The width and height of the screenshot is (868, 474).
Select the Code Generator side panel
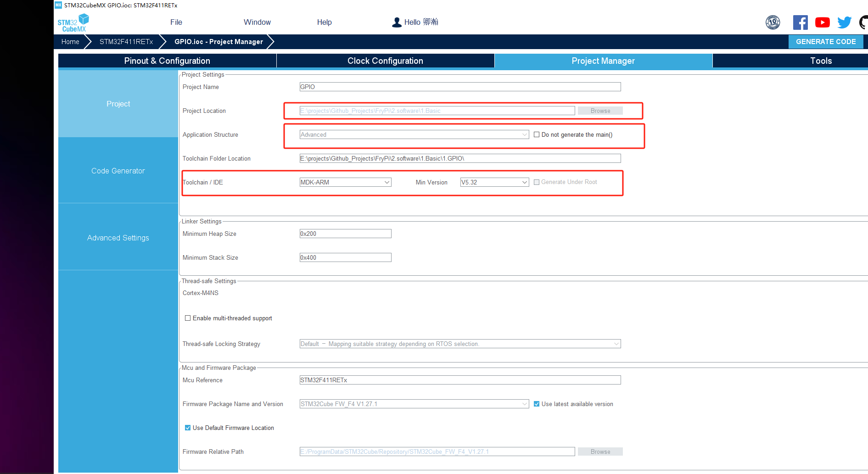click(118, 171)
